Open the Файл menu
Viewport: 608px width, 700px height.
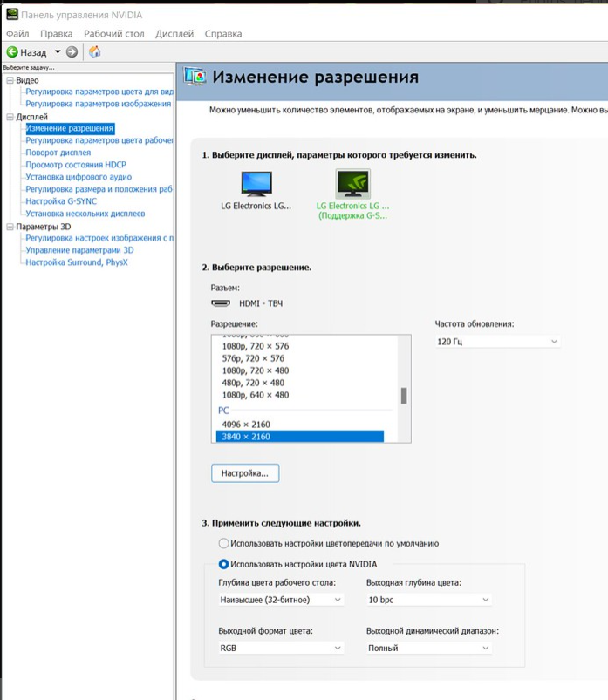(17, 34)
